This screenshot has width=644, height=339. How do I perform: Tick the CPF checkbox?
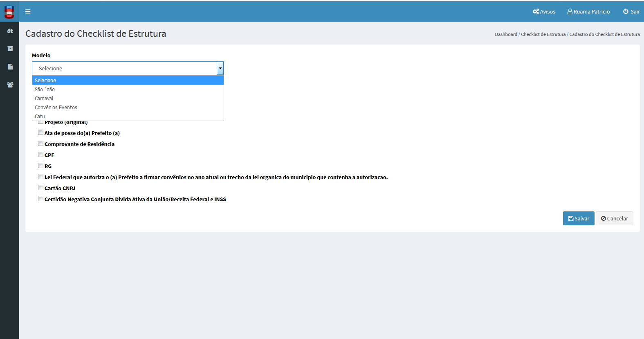[40, 155]
